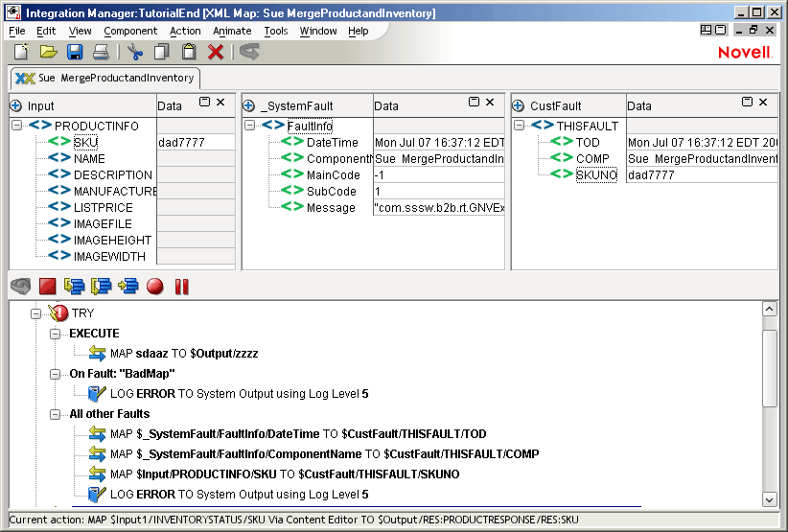Click the SKU data field dad7777
The image size is (788, 532).
coord(195,143)
